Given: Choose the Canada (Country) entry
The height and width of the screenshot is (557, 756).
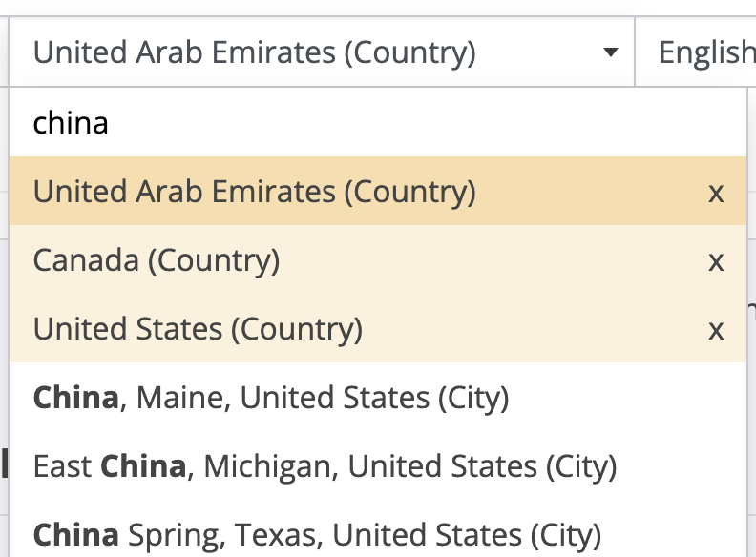Looking at the screenshot, I should [x=157, y=261].
